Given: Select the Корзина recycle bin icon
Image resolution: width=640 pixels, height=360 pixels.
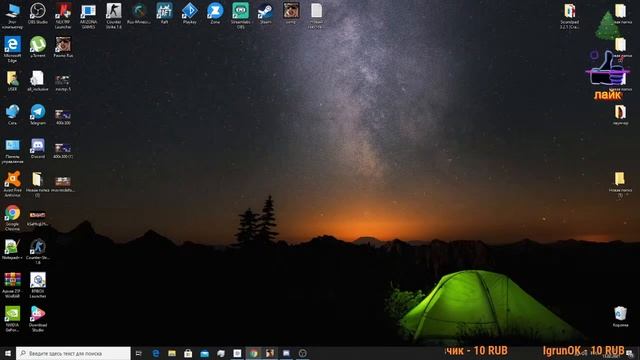Looking at the screenshot, I should [x=620, y=316].
